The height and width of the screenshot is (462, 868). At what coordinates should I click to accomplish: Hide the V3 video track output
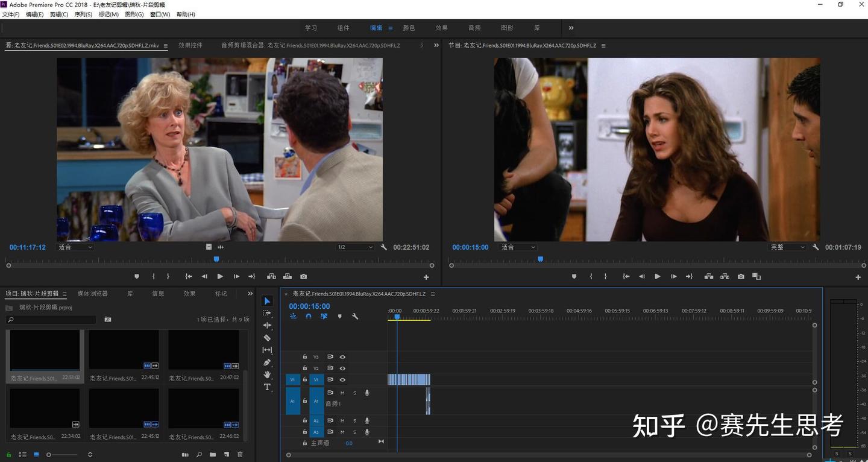(x=342, y=357)
